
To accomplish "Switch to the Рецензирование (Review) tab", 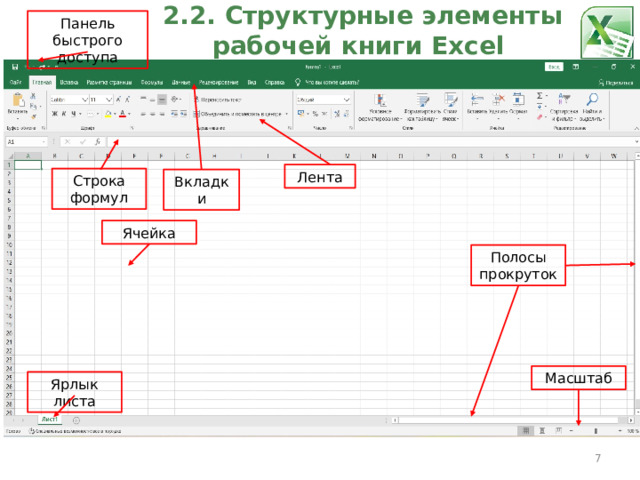I will [218, 82].
